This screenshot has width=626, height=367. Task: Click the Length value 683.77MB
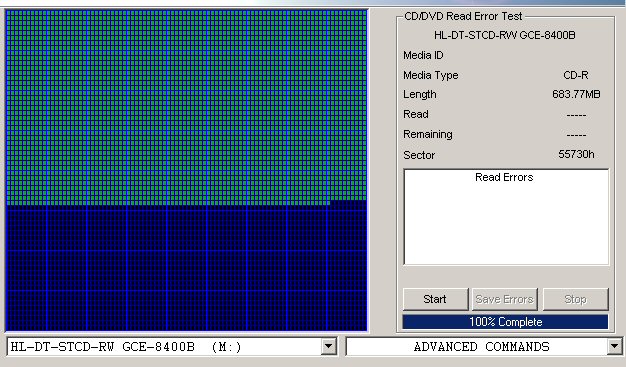pyautogui.click(x=576, y=94)
